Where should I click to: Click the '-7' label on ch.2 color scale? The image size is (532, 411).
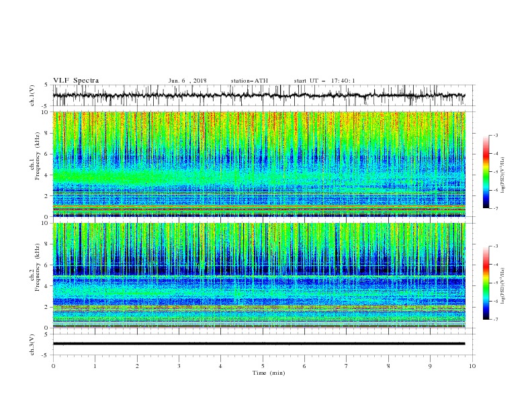(x=495, y=319)
